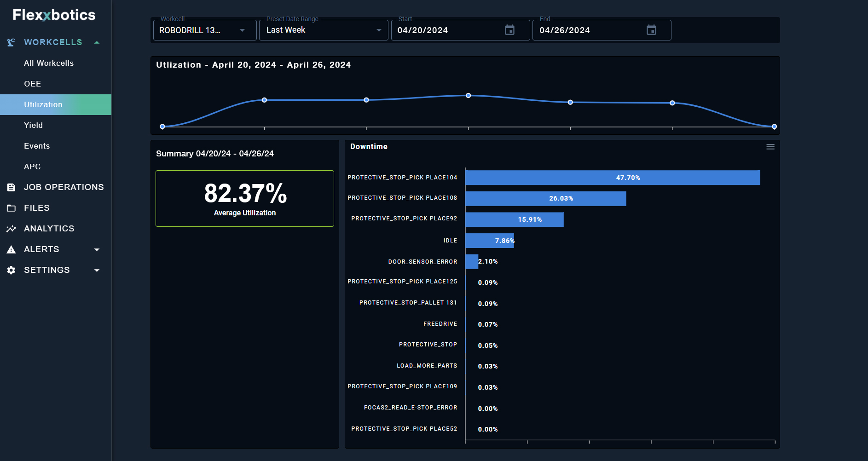
Task: Click the Flexxbotics logo
Action: tap(54, 15)
